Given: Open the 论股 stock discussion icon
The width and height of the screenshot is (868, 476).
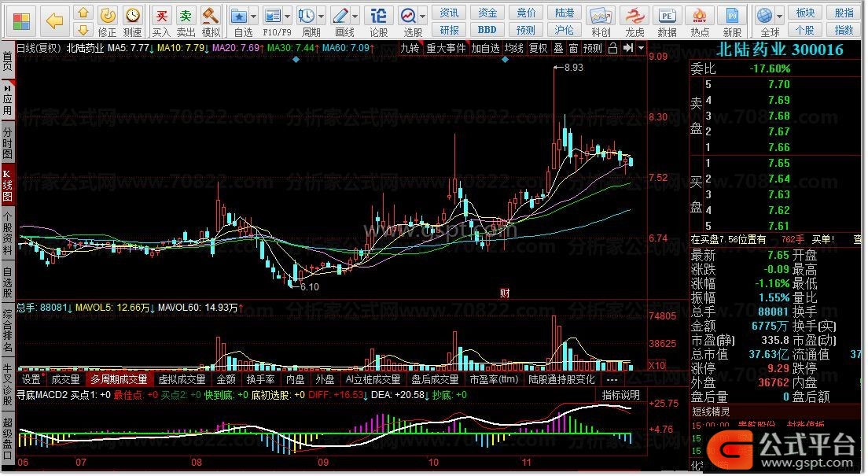Looking at the screenshot, I should point(379,21).
